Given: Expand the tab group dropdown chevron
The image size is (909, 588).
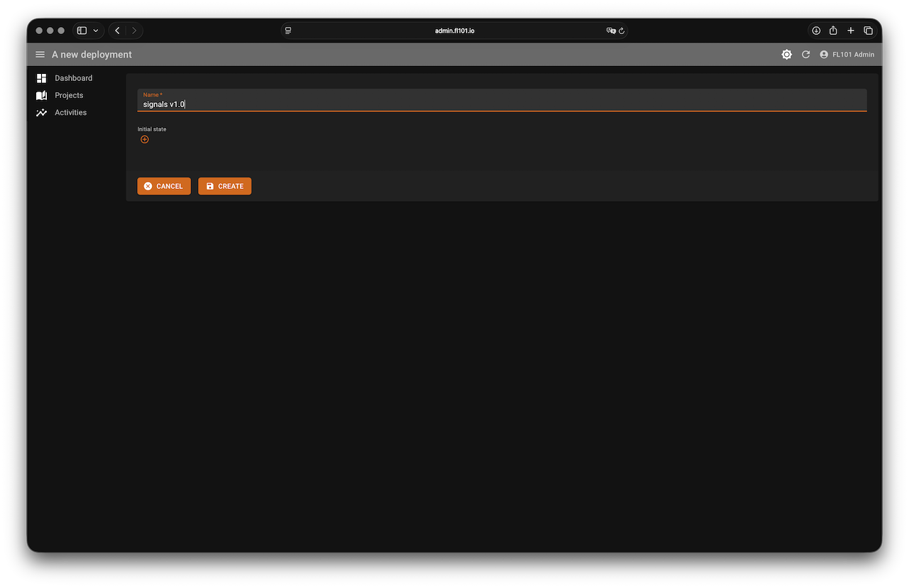Looking at the screenshot, I should 96,31.
